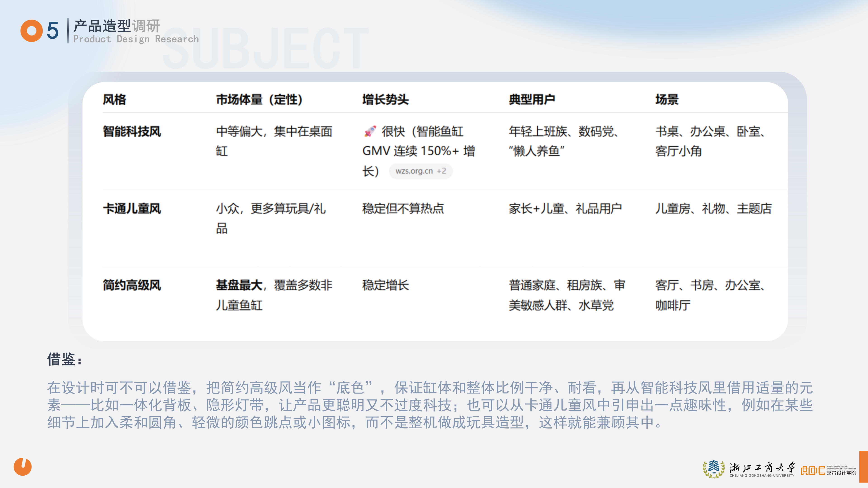
Task: Click the orange ADC art design college logo
Action: 813,470
